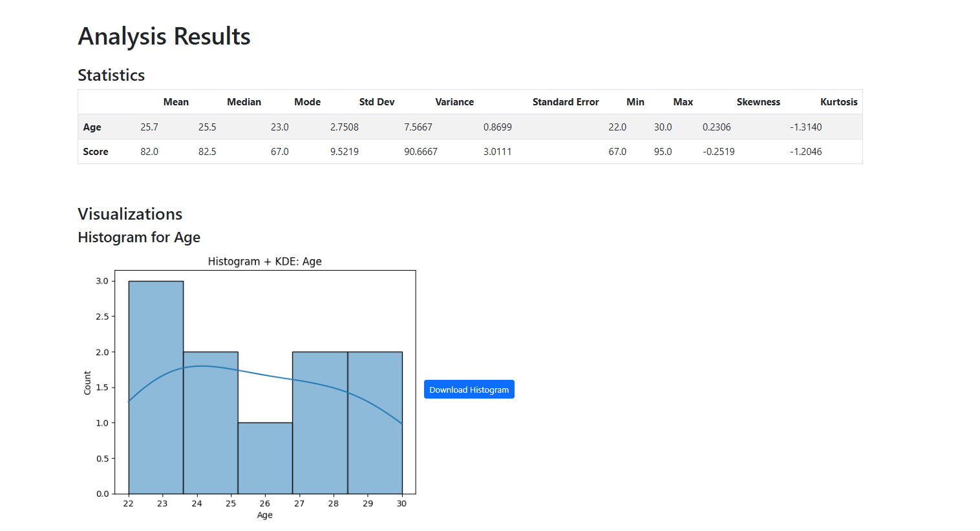The image size is (980, 531).
Task: Select the Standard Error column header
Action: 565,101
